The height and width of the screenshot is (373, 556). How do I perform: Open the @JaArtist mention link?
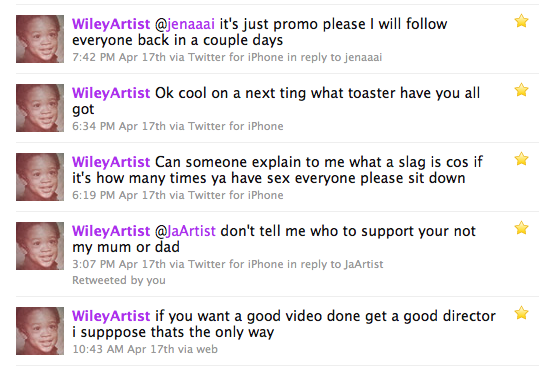coord(185,231)
